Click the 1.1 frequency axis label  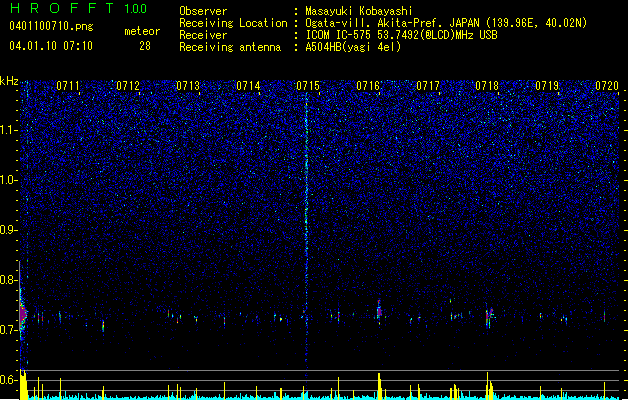point(8,130)
